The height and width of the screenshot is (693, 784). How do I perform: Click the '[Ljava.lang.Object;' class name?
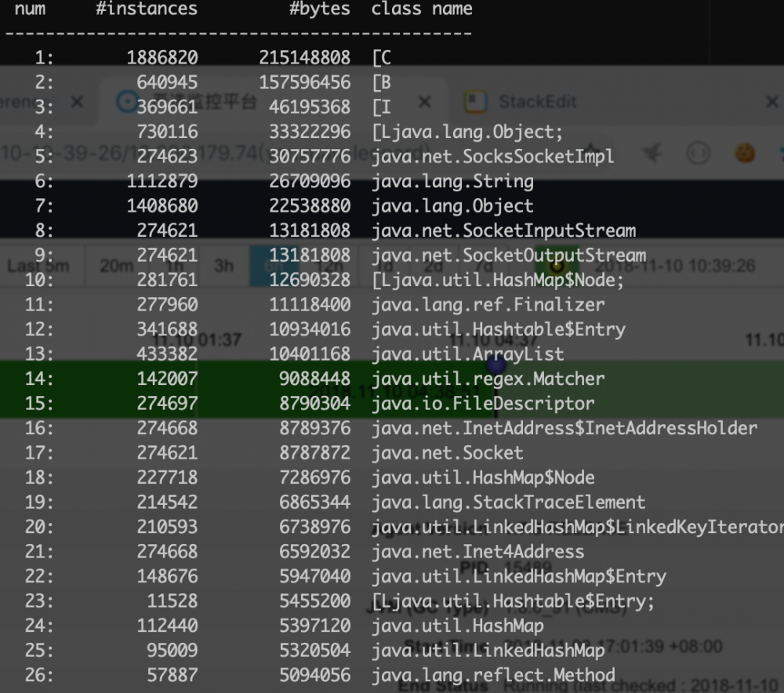point(467,132)
